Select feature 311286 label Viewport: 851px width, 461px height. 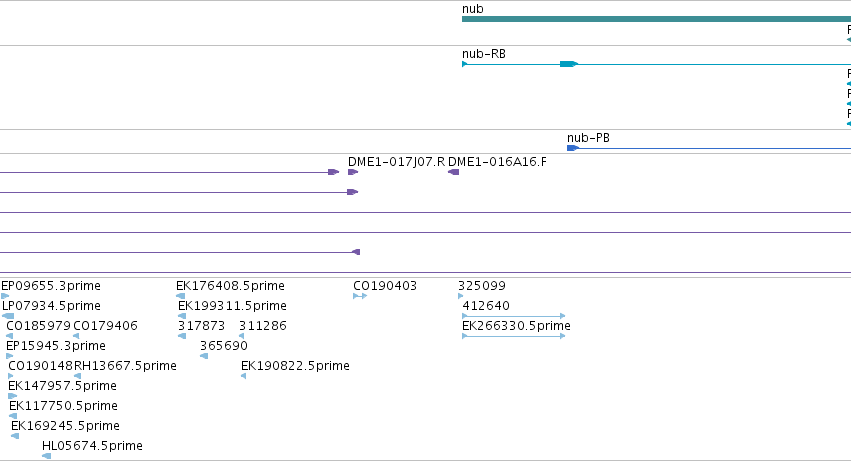pos(263,326)
